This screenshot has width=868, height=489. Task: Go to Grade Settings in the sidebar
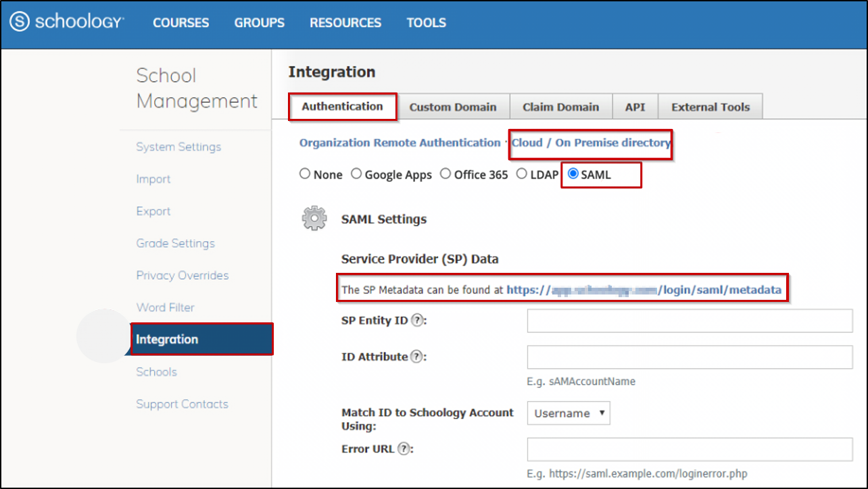click(175, 243)
